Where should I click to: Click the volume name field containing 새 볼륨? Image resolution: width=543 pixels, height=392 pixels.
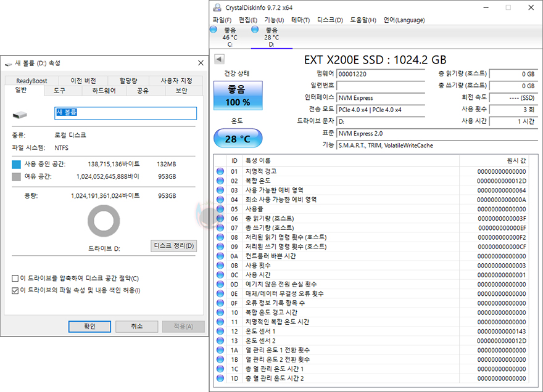(x=125, y=113)
